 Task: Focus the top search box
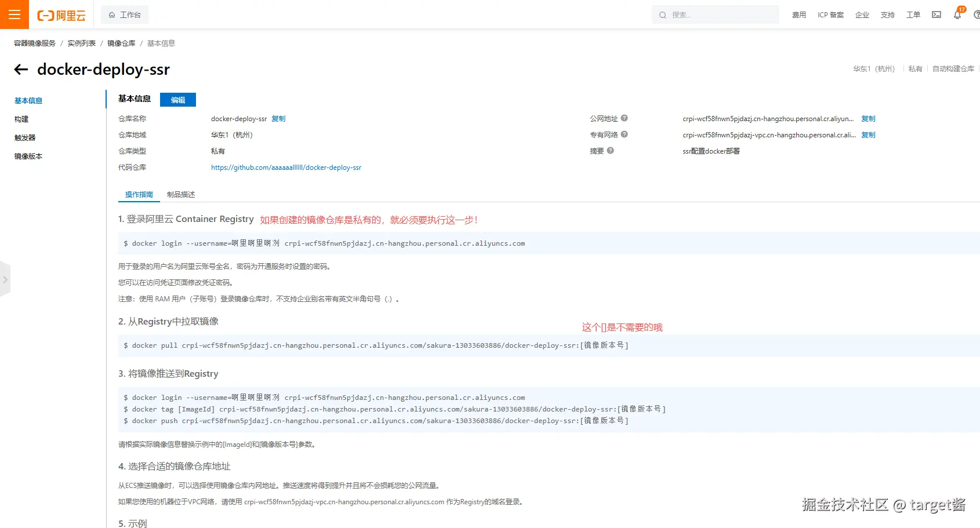[716, 14]
